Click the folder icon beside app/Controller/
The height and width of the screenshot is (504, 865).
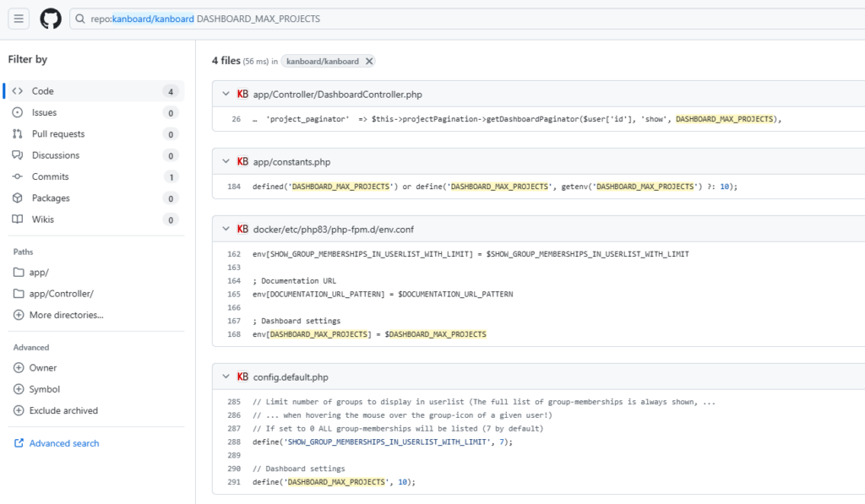19,294
